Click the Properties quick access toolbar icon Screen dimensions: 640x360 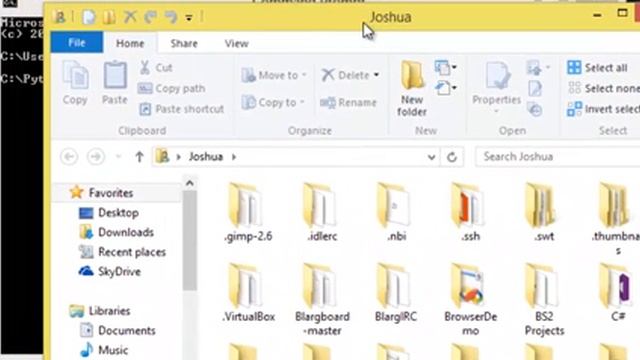tap(88, 17)
